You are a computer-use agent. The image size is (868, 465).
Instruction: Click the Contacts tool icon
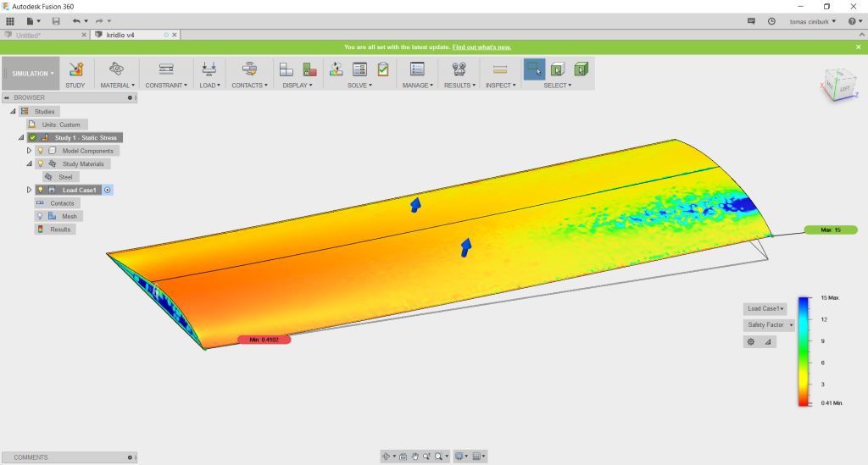pos(249,69)
